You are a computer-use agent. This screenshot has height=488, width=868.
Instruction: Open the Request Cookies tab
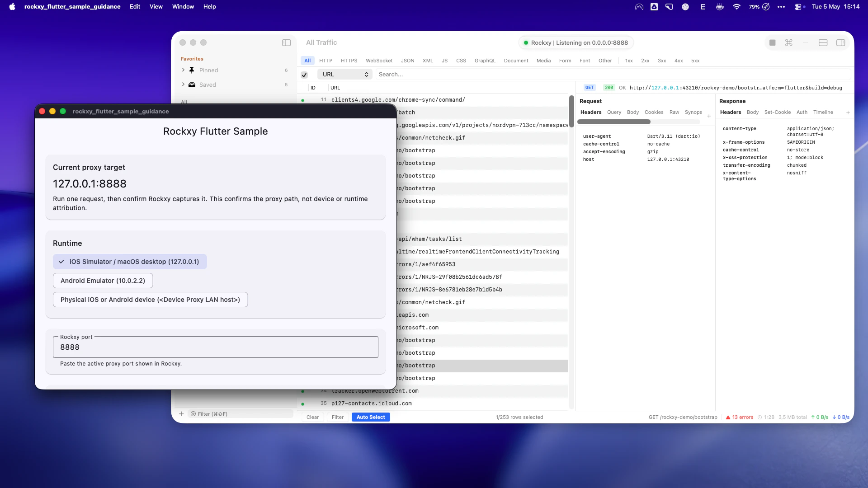tap(654, 112)
